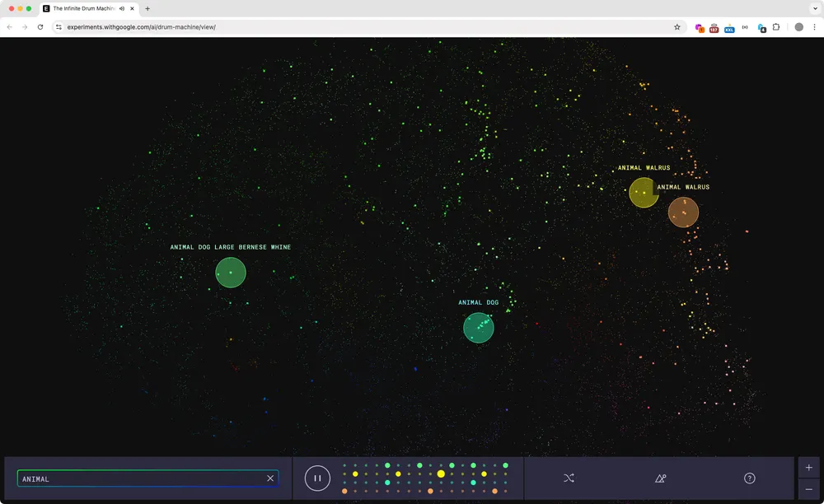Click the ANIMAL search input field
This screenshot has width=824, height=504.
(x=147, y=478)
